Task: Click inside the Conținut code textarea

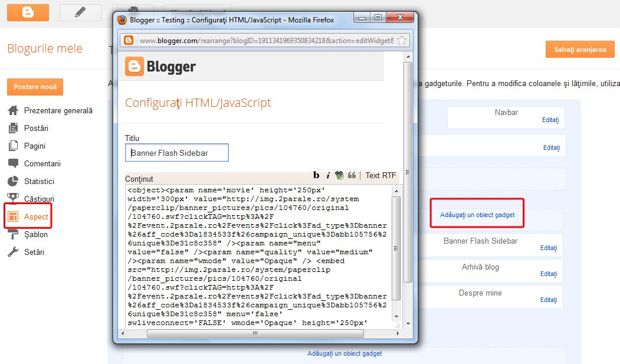Action: [x=257, y=256]
